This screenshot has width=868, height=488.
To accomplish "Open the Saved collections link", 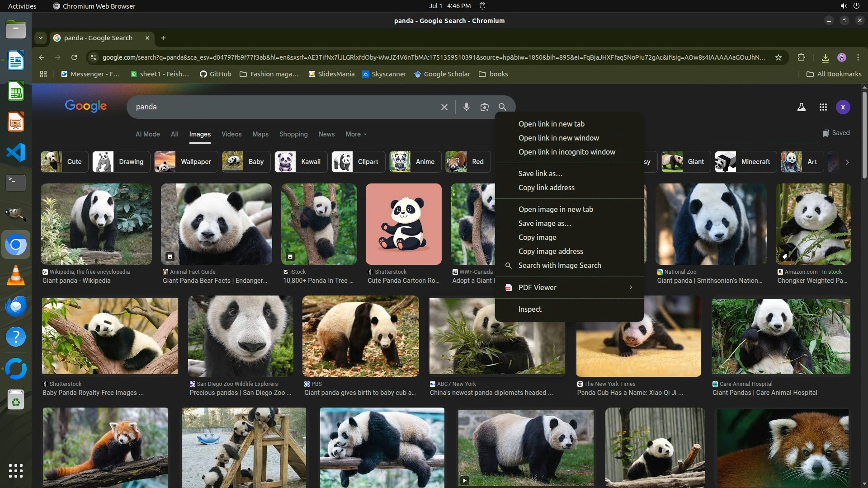I will (836, 133).
